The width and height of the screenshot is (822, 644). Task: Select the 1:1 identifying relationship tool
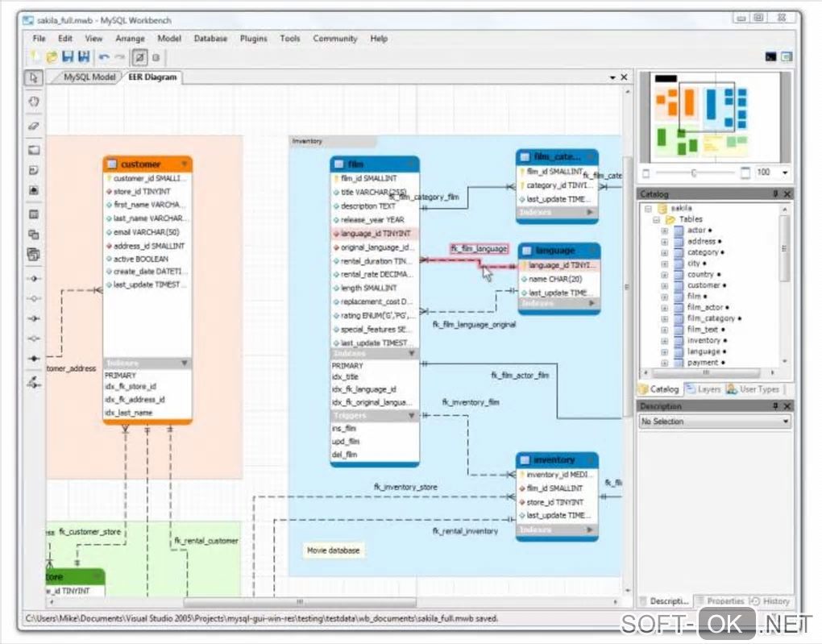click(34, 318)
